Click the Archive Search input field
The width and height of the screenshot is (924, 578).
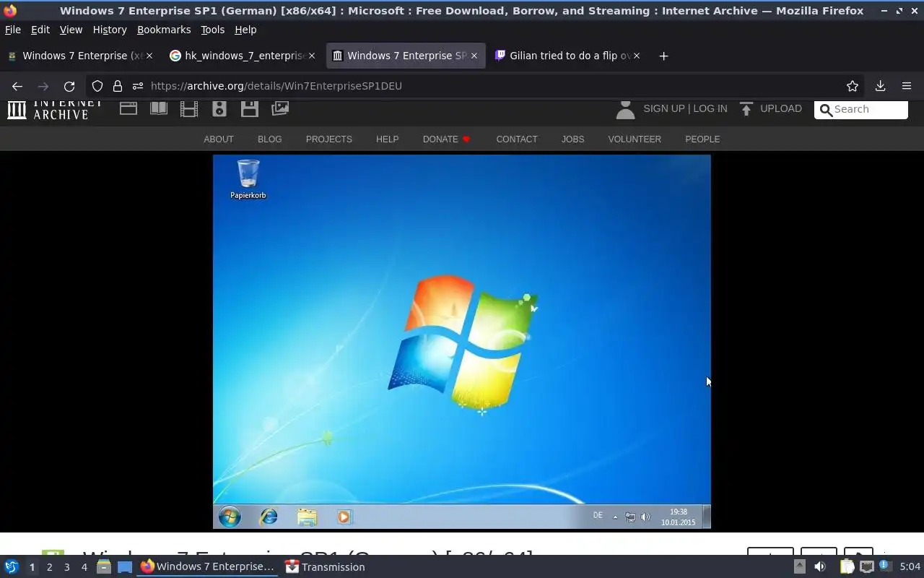[861, 109]
